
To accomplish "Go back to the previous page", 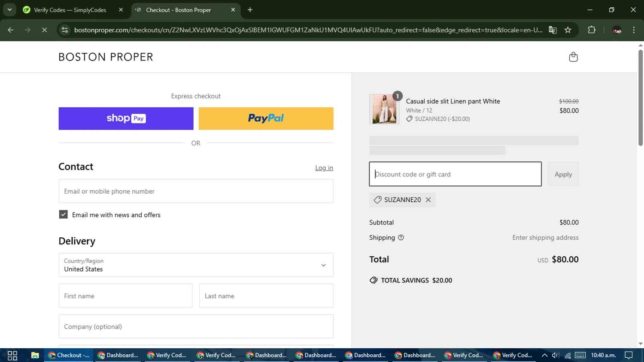I will tap(11, 30).
